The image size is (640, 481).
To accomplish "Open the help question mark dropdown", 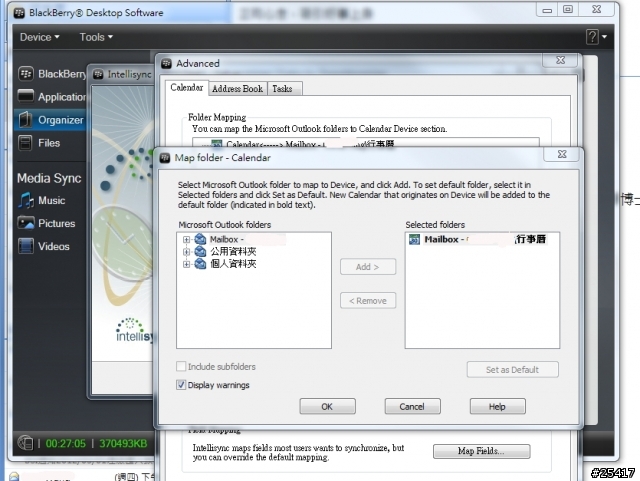I will coord(596,37).
